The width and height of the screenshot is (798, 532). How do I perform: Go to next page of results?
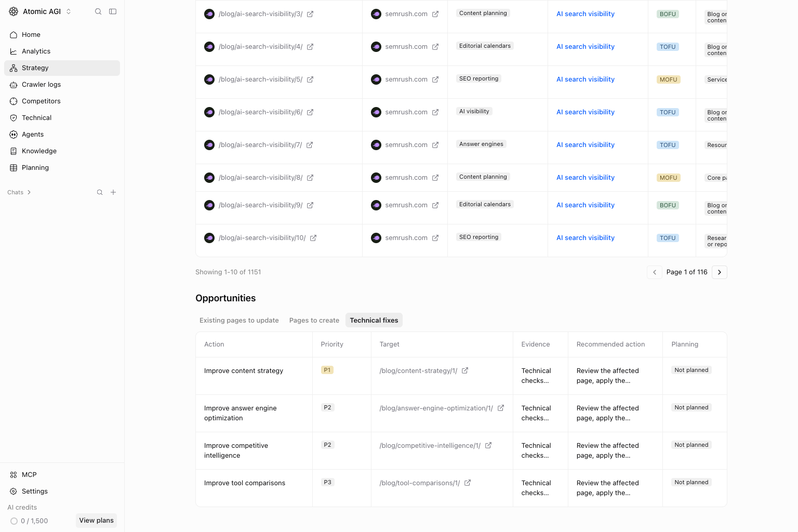pos(720,272)
